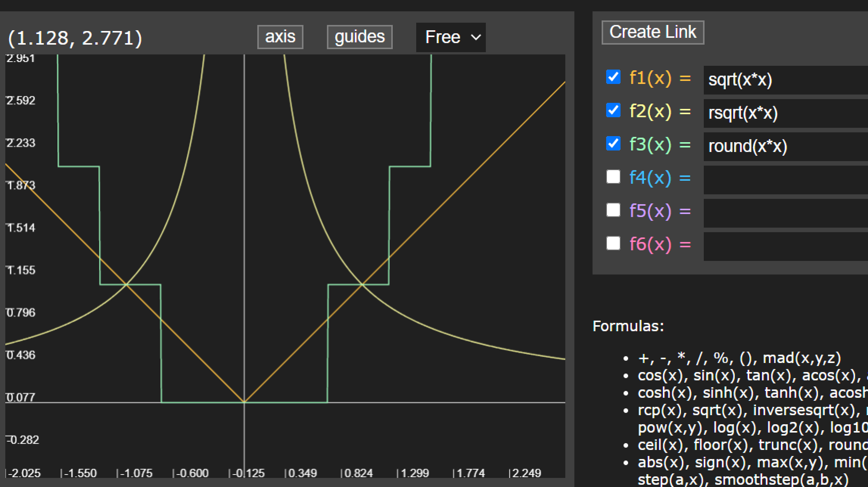Check the f5(x) checkbox
868x487 pixels.
tap(613, 210)
